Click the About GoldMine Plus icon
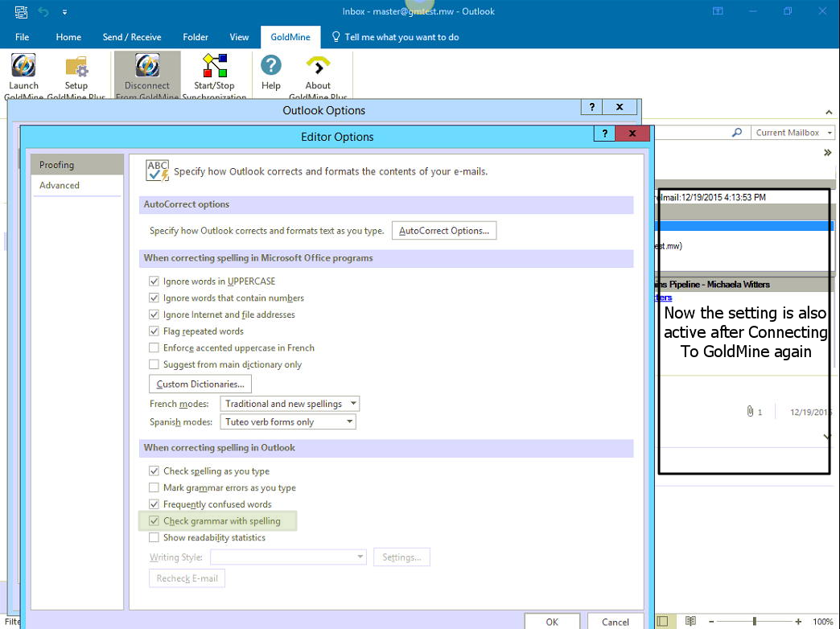The width and height of the screenshot is (840, 629). pos(318,67)
